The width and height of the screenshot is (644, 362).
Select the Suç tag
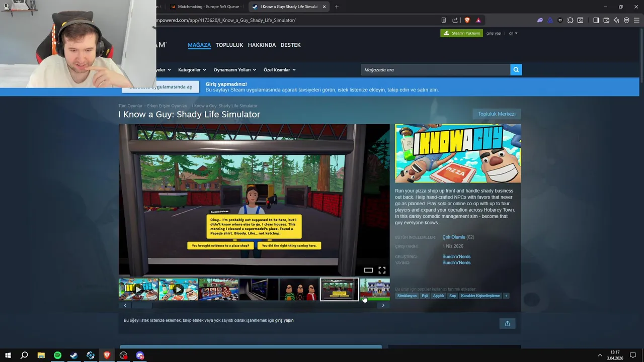(452, 296)
